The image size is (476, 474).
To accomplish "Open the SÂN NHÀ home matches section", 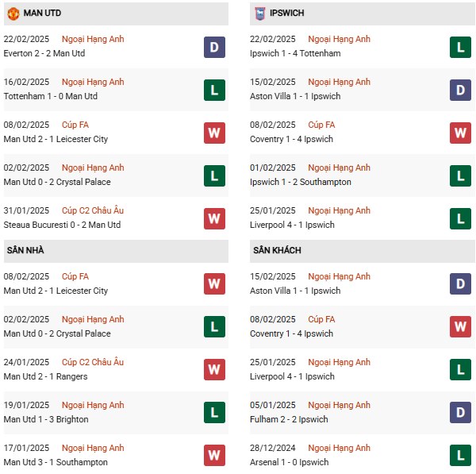I will tap(25, 251).
